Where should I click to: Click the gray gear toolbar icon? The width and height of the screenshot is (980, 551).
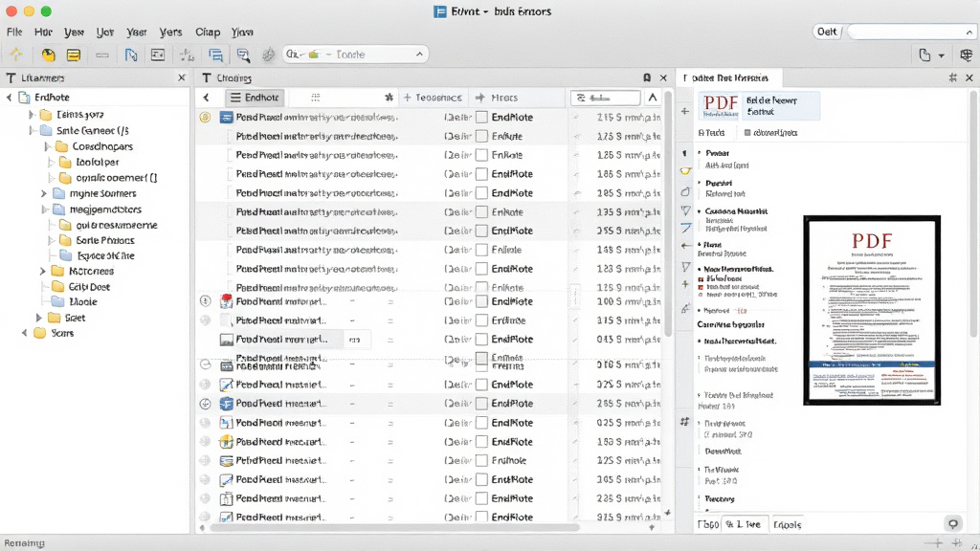268,55
